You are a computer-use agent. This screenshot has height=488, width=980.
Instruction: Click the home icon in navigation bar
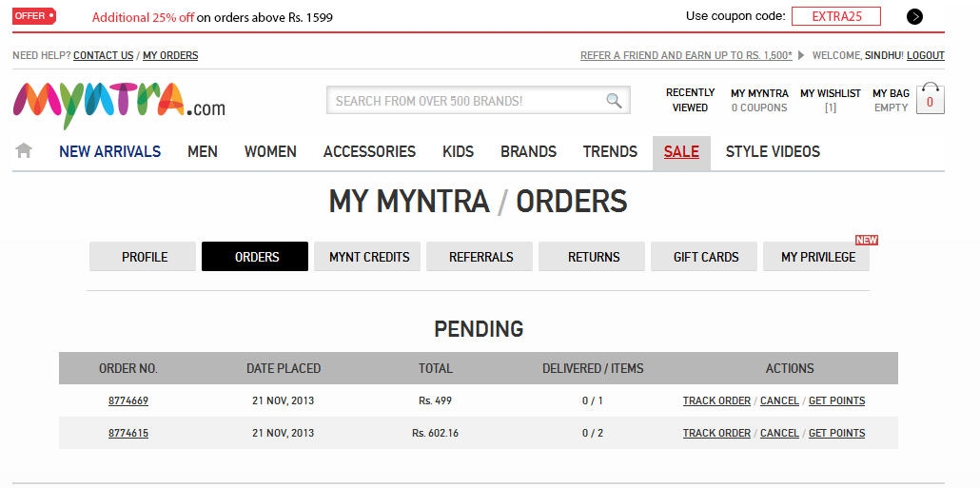(x=24, y=150)
